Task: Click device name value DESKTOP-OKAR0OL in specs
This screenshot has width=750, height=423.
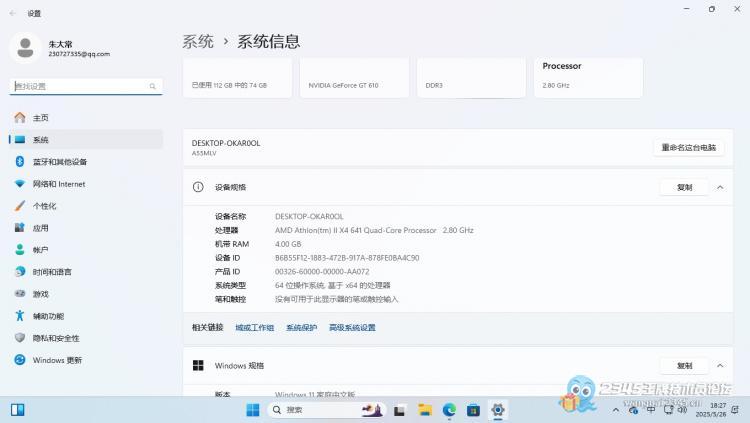Action: point(309,216)
